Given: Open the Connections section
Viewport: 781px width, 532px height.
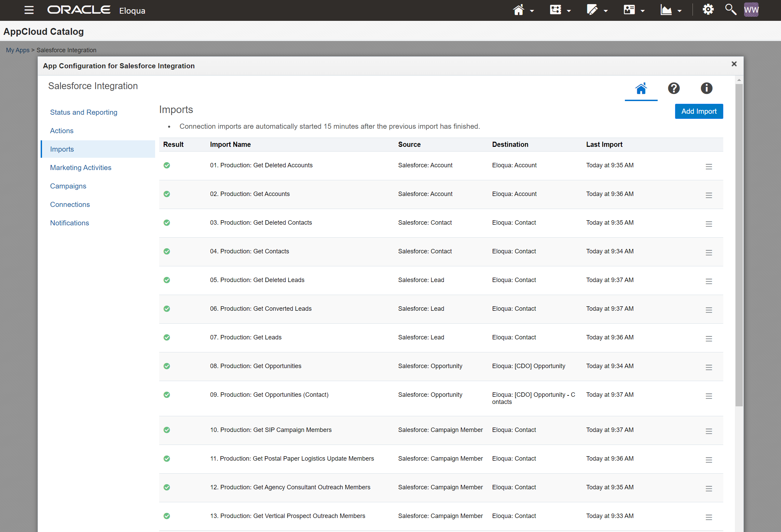Looking at the screenshot, I should coord(70,205).
